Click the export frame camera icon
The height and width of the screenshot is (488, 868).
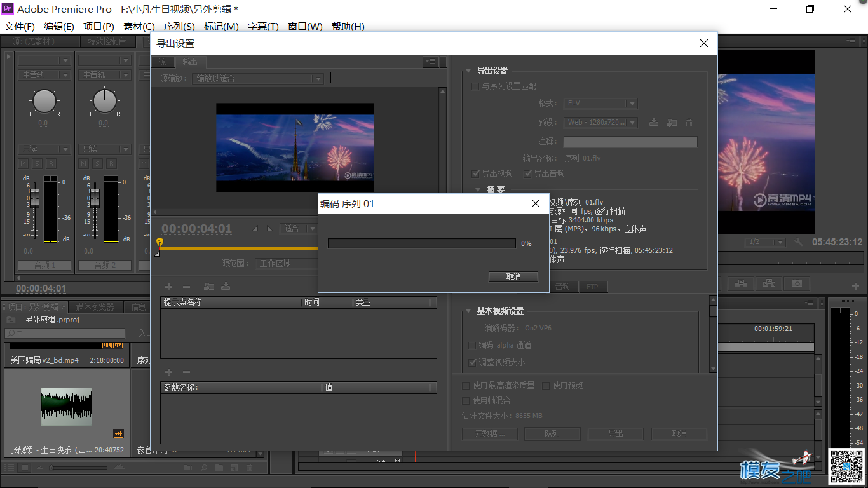tap(797, 283)
